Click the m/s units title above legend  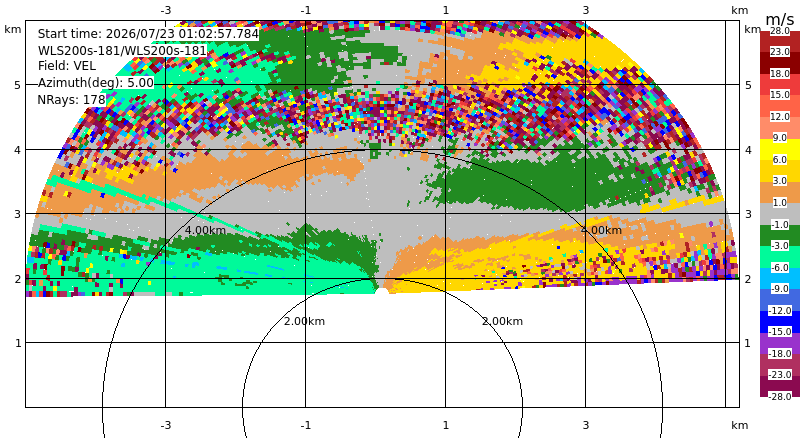pyautogui.click(x=780, y=19)
